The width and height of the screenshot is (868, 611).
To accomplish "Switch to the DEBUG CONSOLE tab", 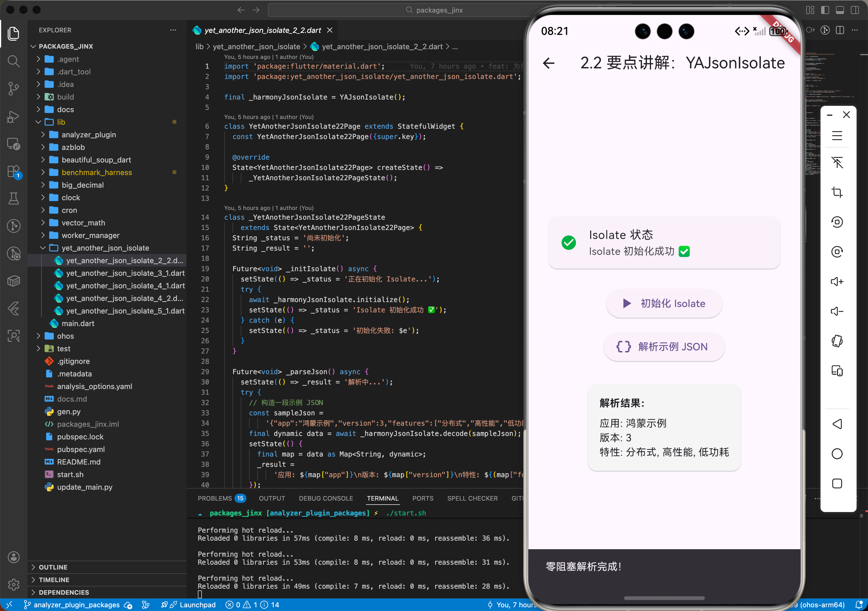I will click(x=325, y=498).
